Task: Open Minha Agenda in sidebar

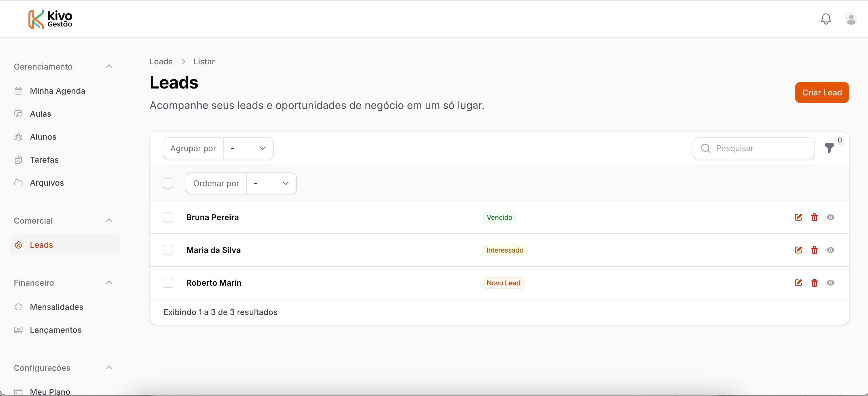Action: point(57,91)
